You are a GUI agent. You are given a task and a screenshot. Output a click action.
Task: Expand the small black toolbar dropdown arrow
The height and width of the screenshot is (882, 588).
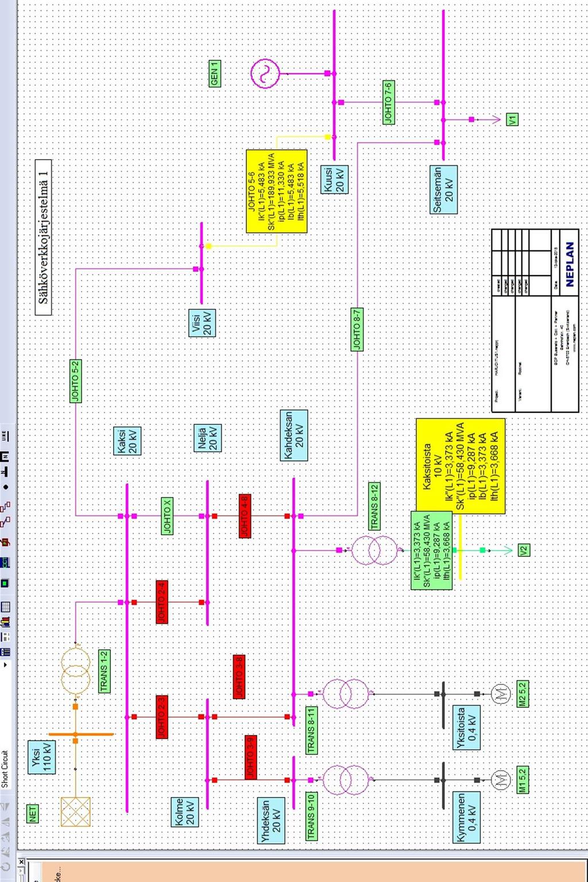[5, 664]
